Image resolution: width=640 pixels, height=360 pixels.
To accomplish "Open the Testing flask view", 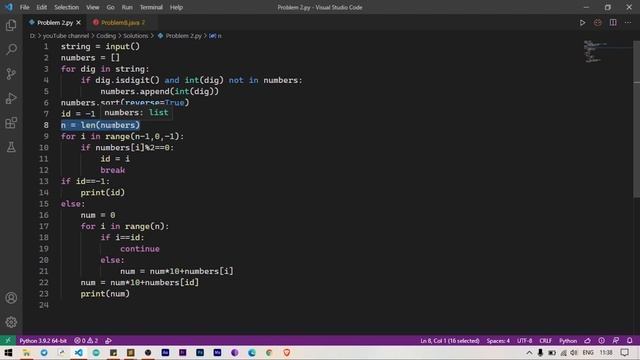I will click(11, 147).
